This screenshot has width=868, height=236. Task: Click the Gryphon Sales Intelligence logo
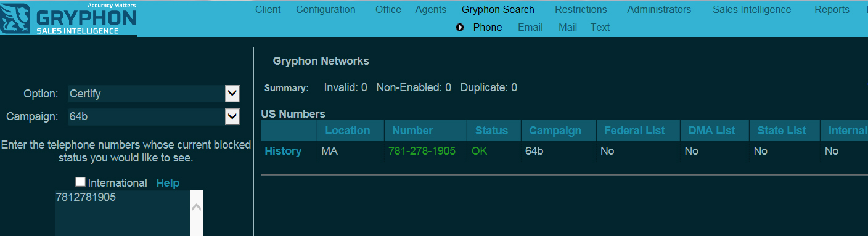point(68,18)
